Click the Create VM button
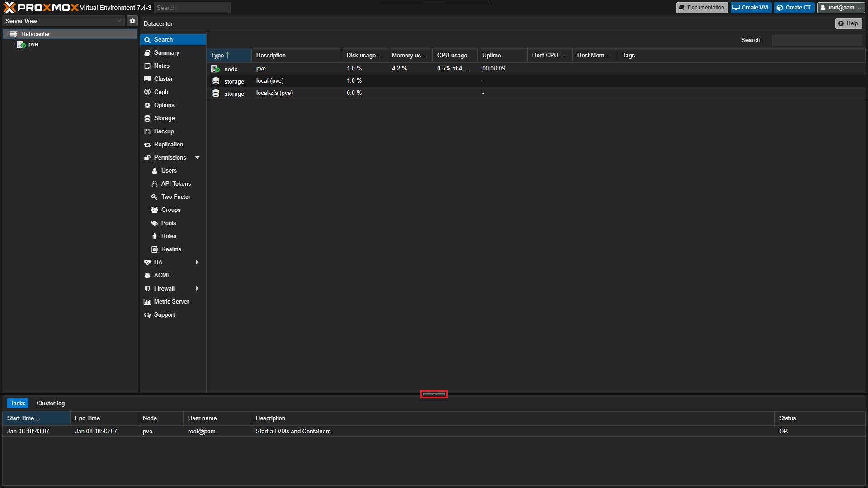The width and height of the screenshot is (868, 488). pos(750,8)
